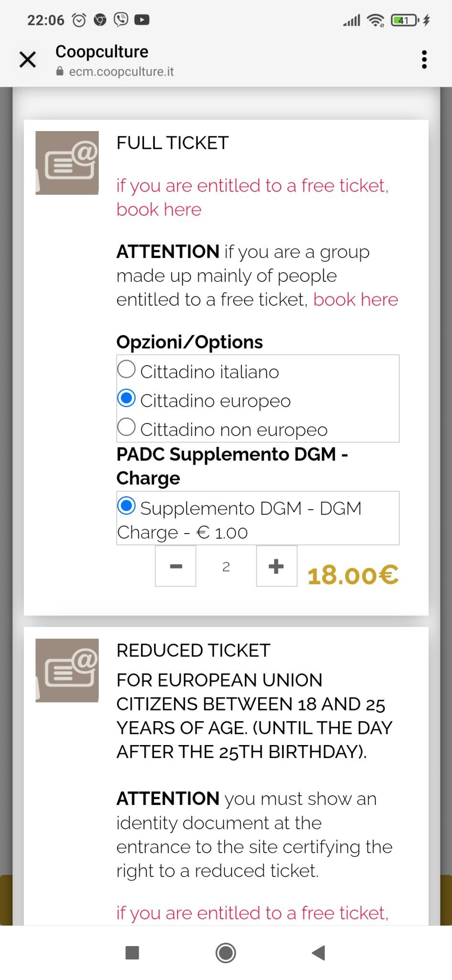452x980 pixels.
Task: Increase ticket quantity with plus button
Action: [276, 566]
